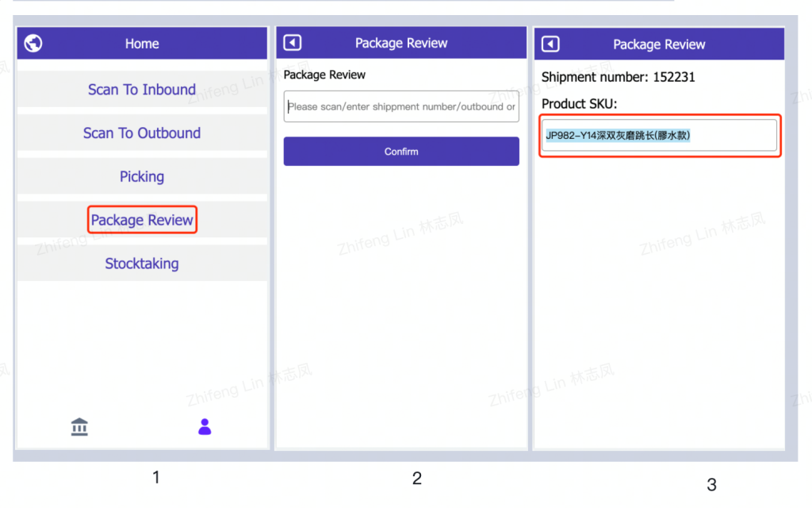Click the Shipment number: 152231 text
This screenshot has height=508, width=812.
click(619, 77)
